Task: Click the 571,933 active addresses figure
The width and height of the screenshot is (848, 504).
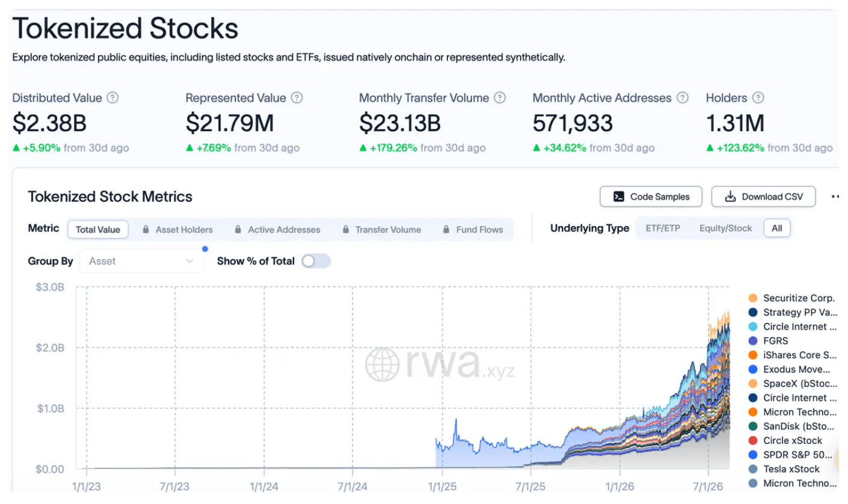Action: [573, 123]
